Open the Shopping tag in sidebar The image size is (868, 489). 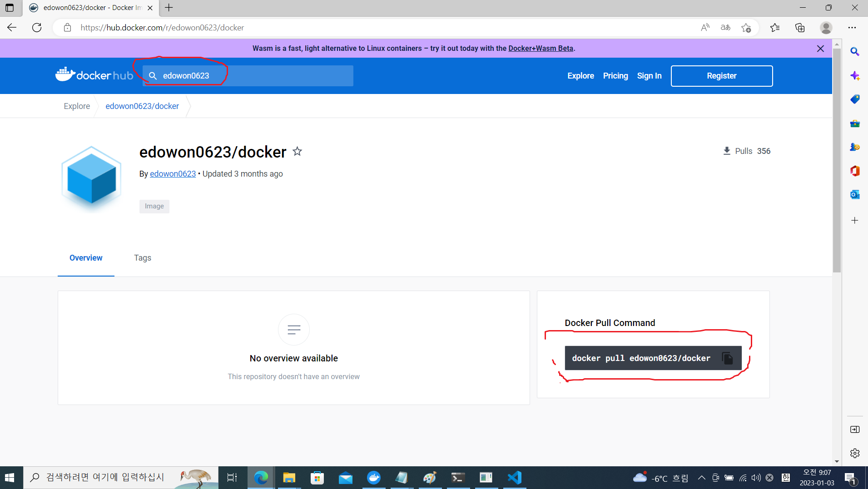(855, 99)
